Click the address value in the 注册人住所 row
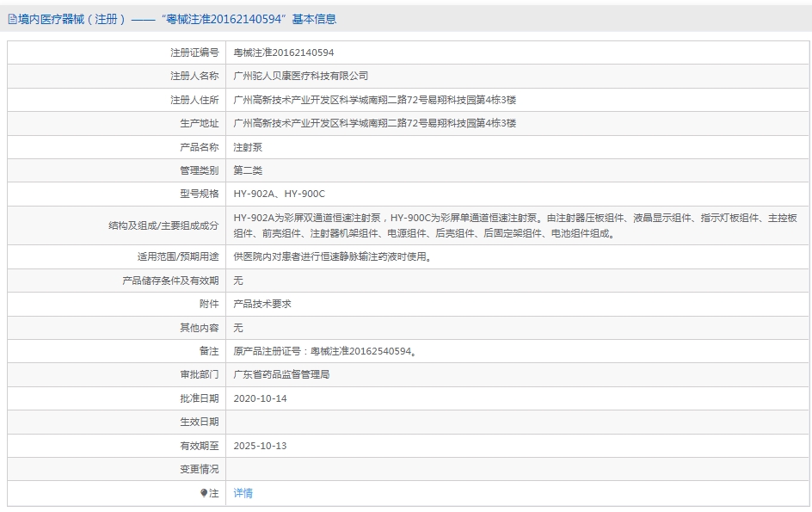The height and width of the screenshot is (512, 812). 375,100
